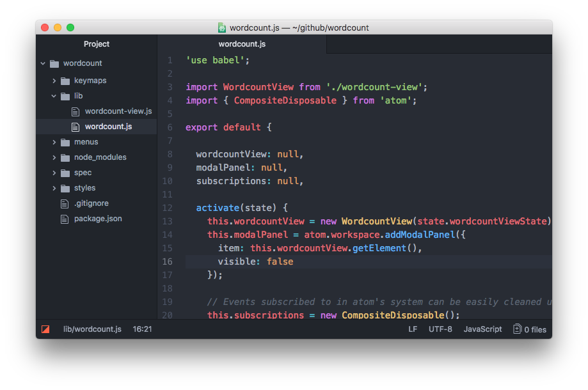Change the LF line ending setting
The height and width of the screenshot is (390, 588).
point(413,329)
